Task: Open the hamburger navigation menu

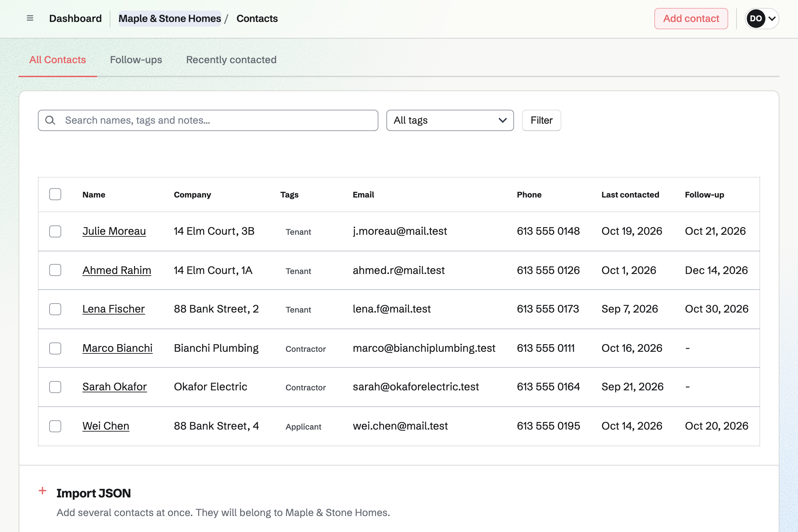Action: [x=30, y=18]
